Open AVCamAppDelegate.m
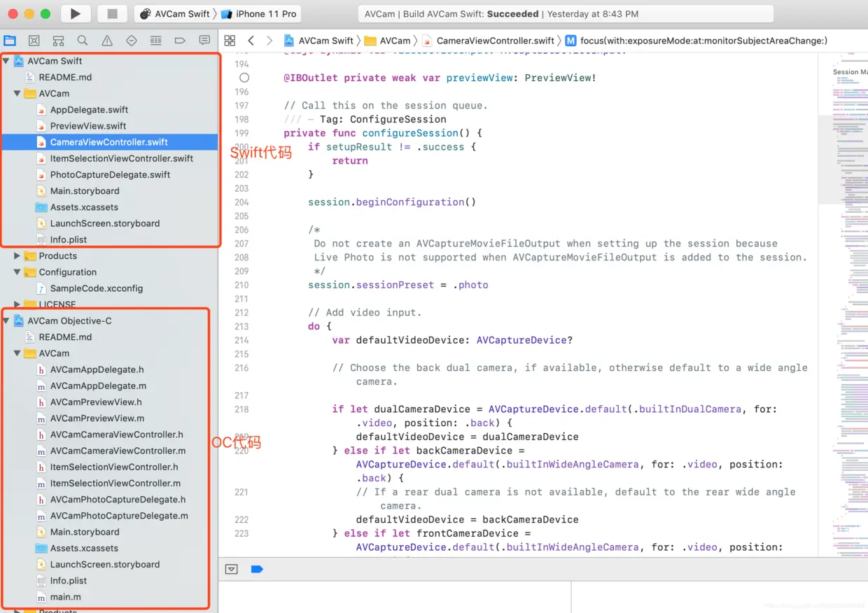 pyautogui.click(x=98, y=386)
